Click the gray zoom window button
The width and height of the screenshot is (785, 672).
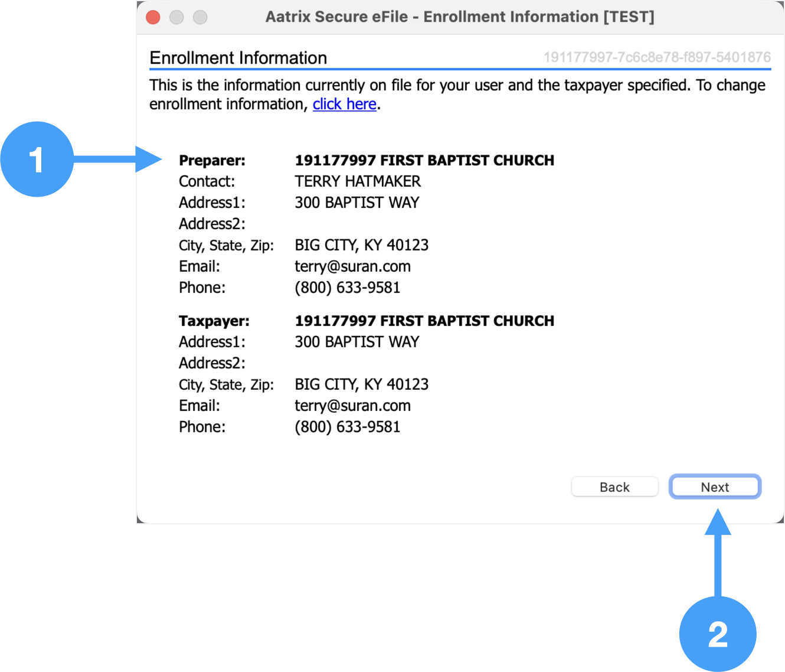click(x=200, y=17)
